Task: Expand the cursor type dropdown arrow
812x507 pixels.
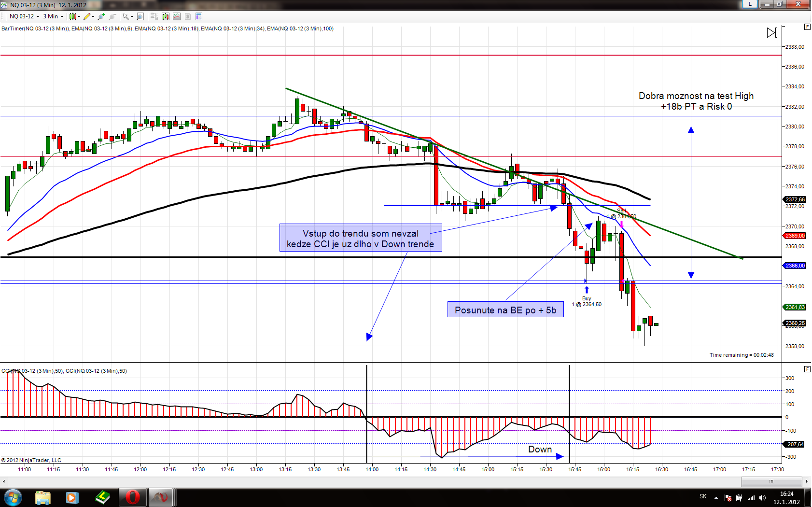Action: click(132, 16)
